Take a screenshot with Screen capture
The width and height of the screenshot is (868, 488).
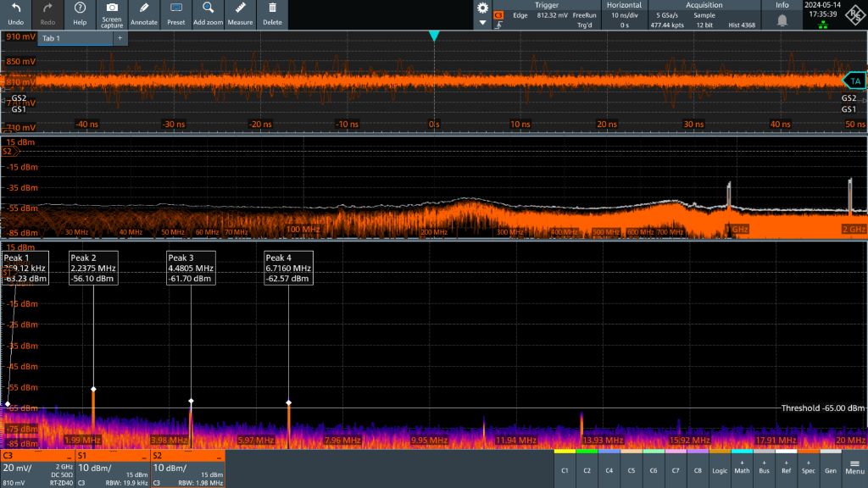(112, 8)
